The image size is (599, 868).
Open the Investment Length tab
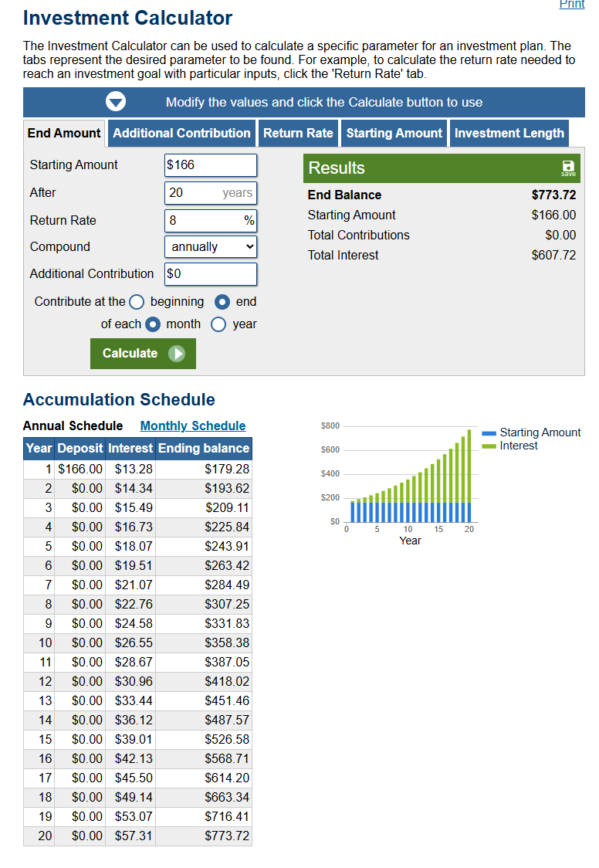coord(509,134)
